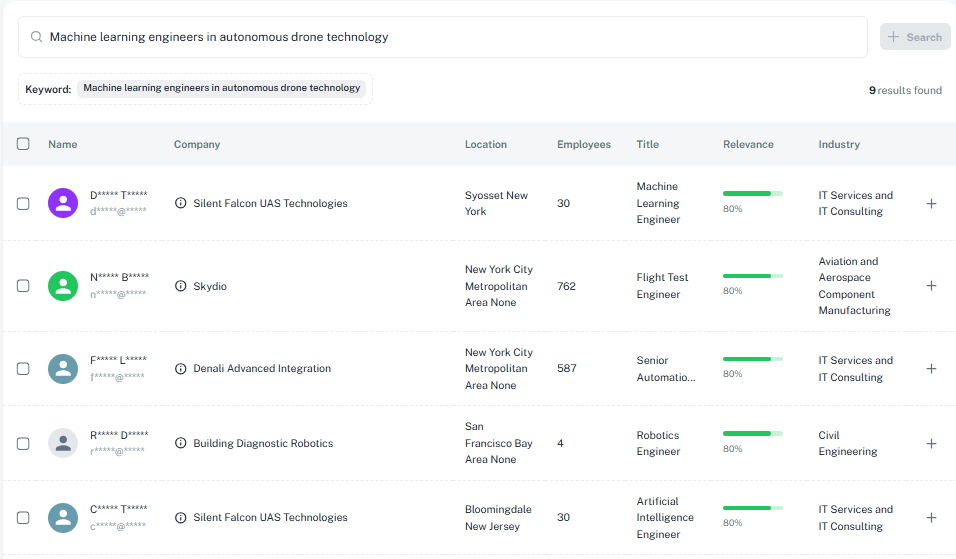Click the 'Civil Engineering' industry cell
Screen dimensions: 956x559
click(x=847, y=443)
